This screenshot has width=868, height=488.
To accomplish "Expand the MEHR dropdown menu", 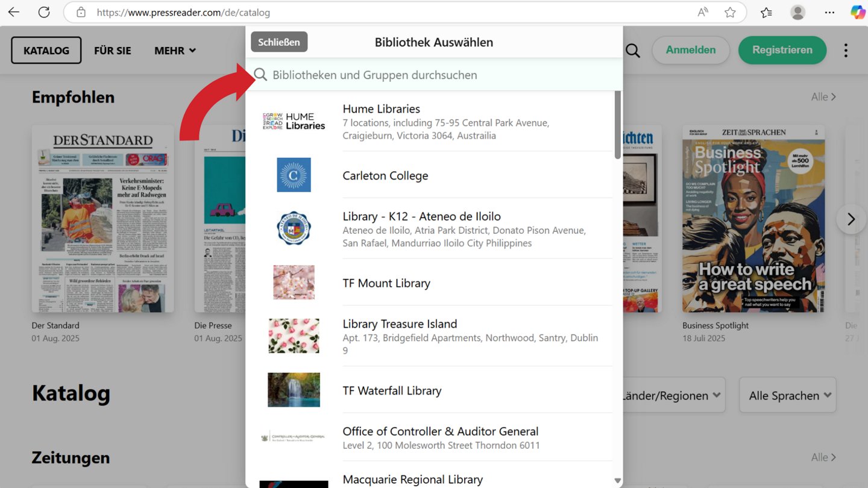I will pos(175,51).
